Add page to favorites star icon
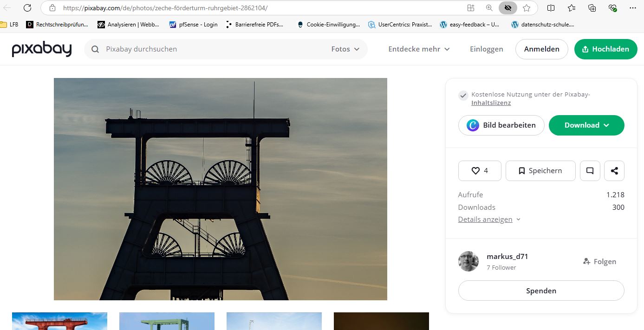 527,8
